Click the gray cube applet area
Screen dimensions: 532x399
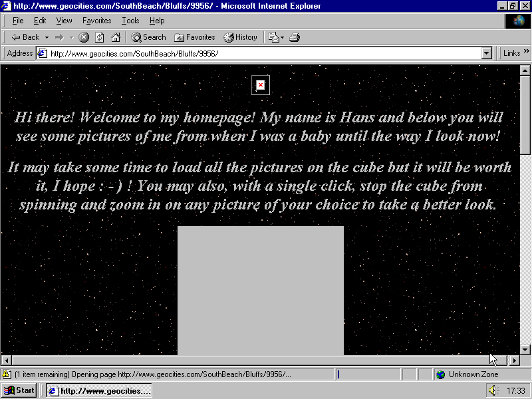pos(261,291)
